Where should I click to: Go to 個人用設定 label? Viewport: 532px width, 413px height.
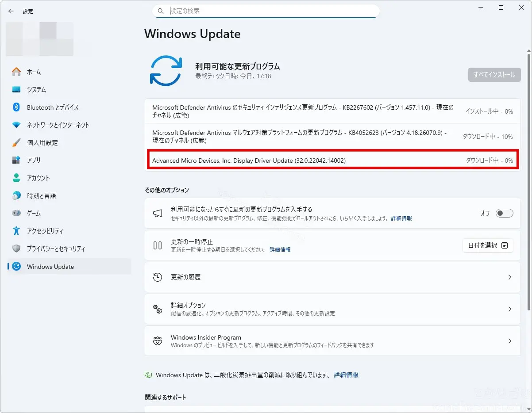click(x=42, y=142)
